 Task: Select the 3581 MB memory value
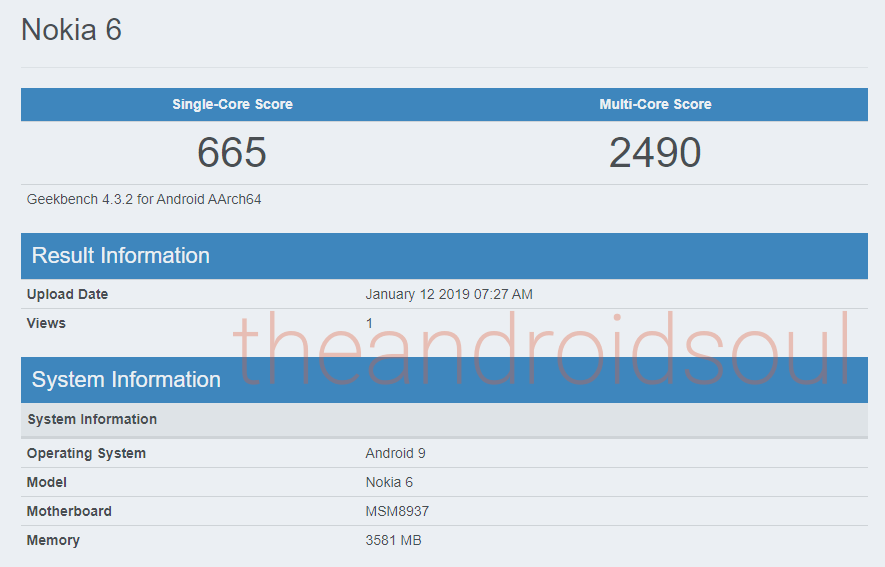(x=393, y=540)
